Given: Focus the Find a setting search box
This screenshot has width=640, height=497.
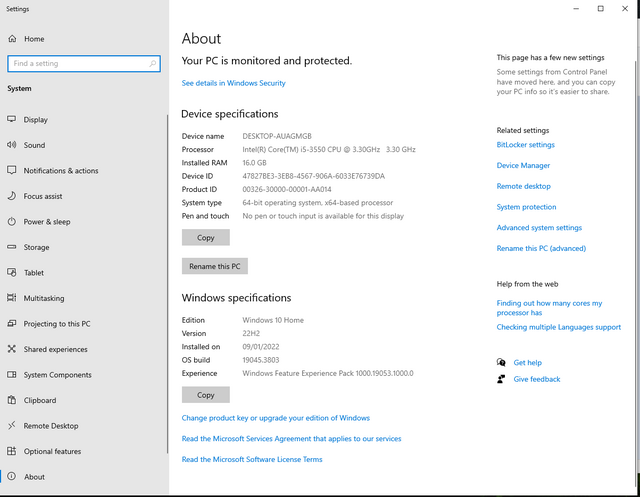Looking at the screenshot, I should [84, 64].
